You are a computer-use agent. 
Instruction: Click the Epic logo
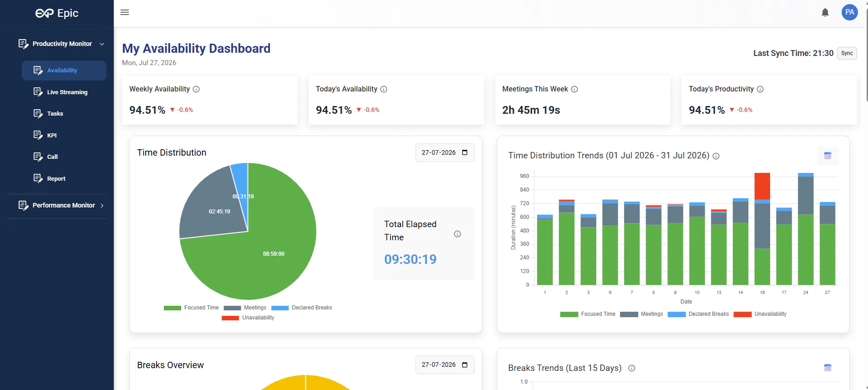tap(57, 13)
